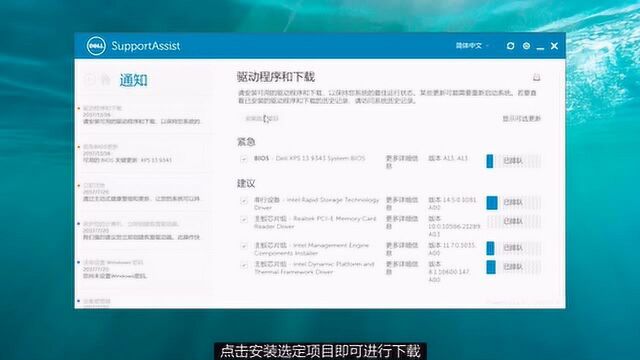This screenshot has width=640, height=360.
Task: Toggle checkbox for BIOS Dell XPS 13 update
Action: click(x=244, y=159)
